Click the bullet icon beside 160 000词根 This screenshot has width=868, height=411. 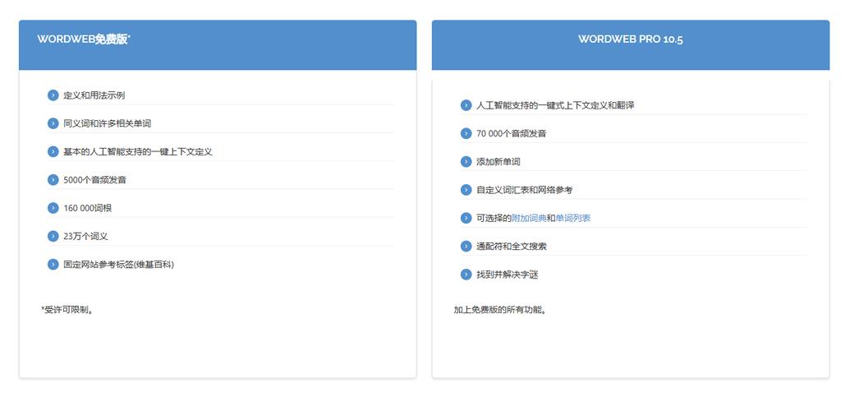click(53, 208)
